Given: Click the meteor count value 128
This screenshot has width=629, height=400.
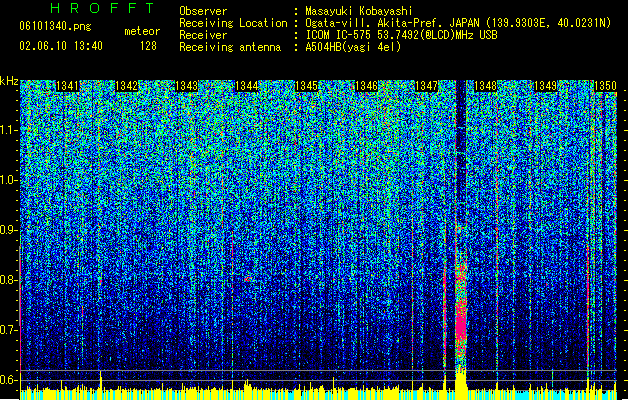Looking at the screenshot, I should click(148, 46).
